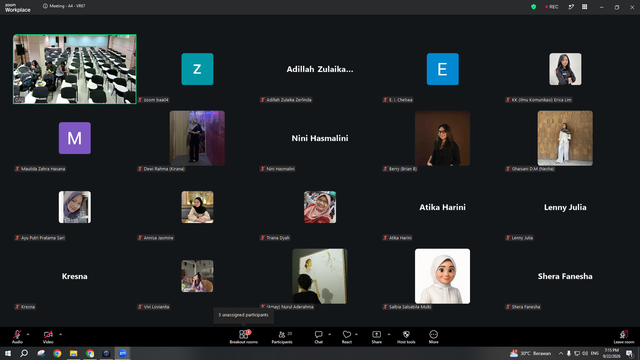
Task: Select Ayu Putri Pratama Sari's photo
Action: click(x=75, y=207)
